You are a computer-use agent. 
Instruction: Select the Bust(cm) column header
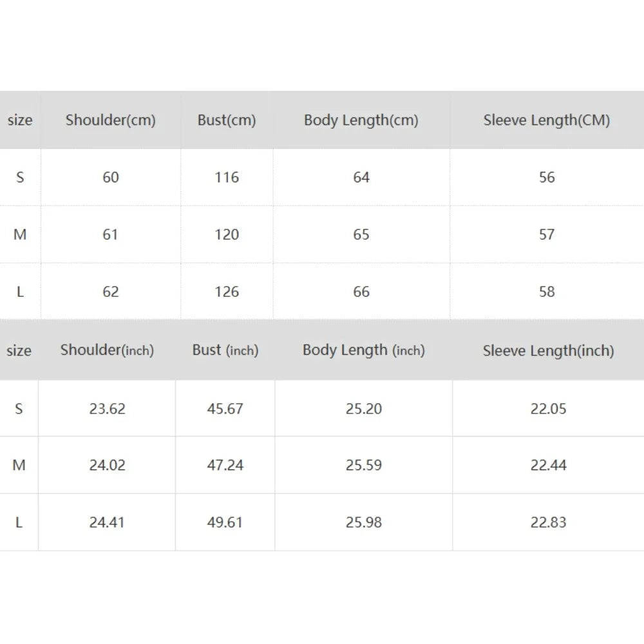tap(227, 120)
